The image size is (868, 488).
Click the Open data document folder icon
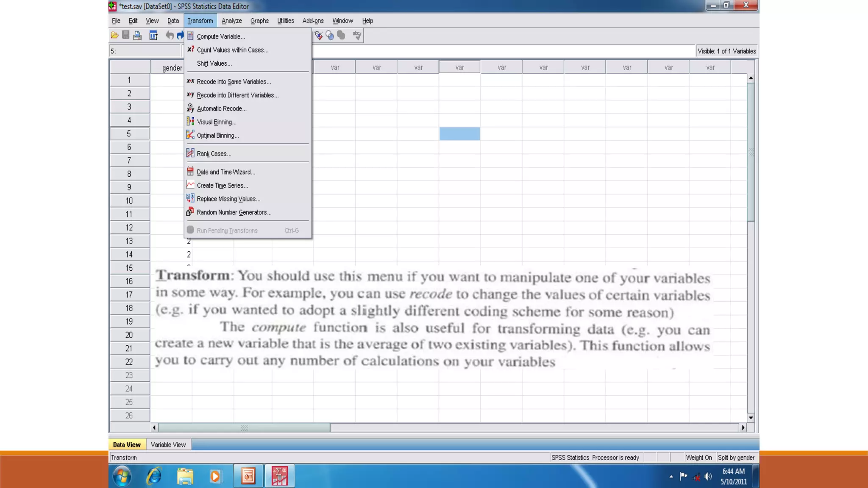point(114,36)
